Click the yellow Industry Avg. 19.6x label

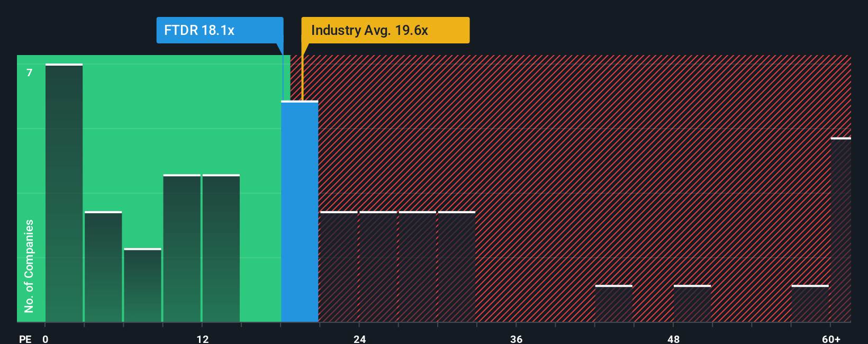click(x=385, y=30)
